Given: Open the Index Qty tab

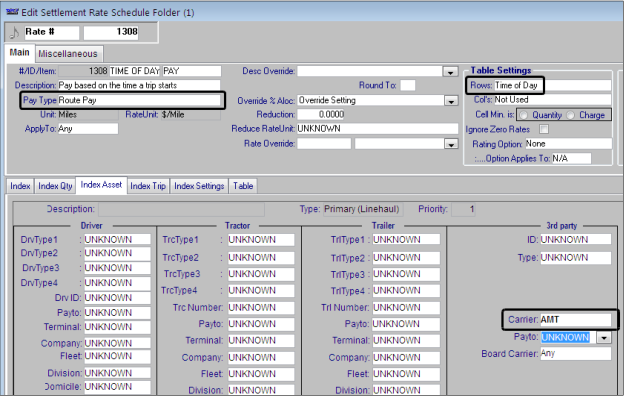Looking at the screenshot, I should pos(55,186).
